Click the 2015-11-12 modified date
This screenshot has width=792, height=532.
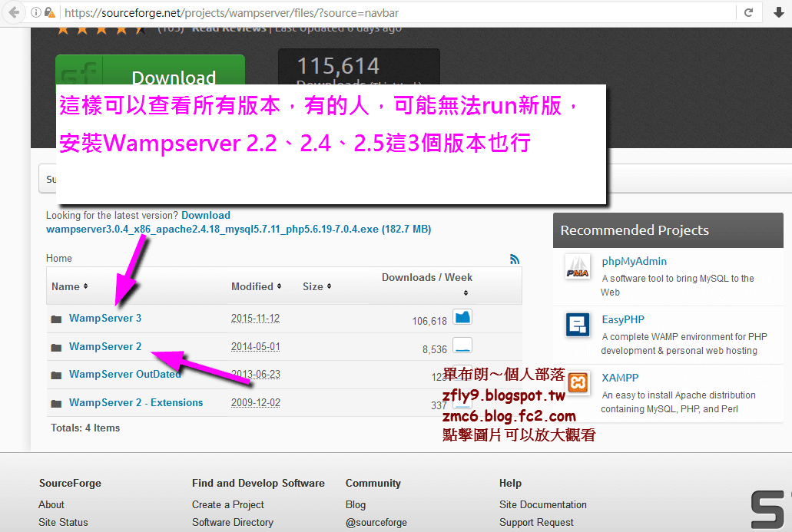click(256, 319)
